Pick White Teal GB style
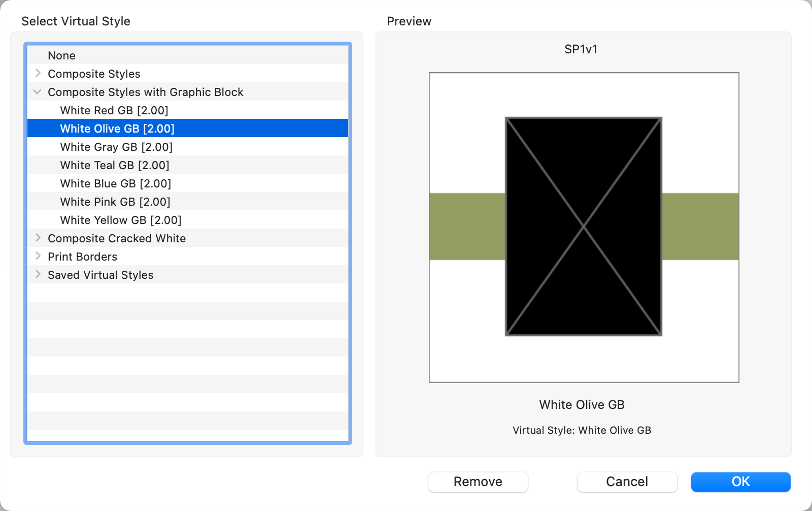This screenshot has width=812, height=511. point(114,165)
